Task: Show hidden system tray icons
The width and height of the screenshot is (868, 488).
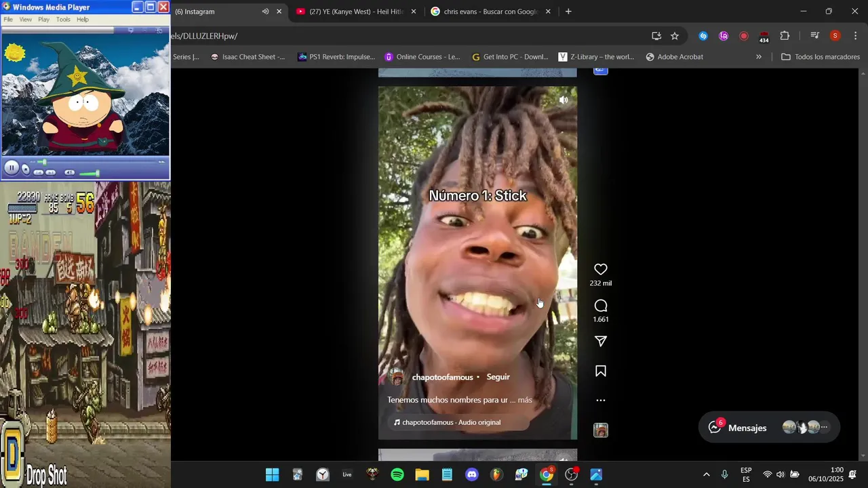Action: [706, 474]
